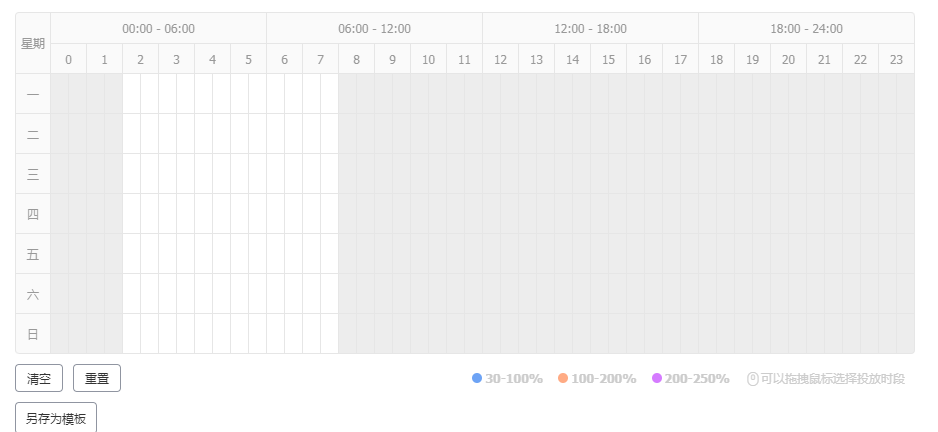Image resolution: width=938 pixels, height=432 pixels.
Task: Click the orange 100-200% legend dot
Action: [x=563, y=379]
